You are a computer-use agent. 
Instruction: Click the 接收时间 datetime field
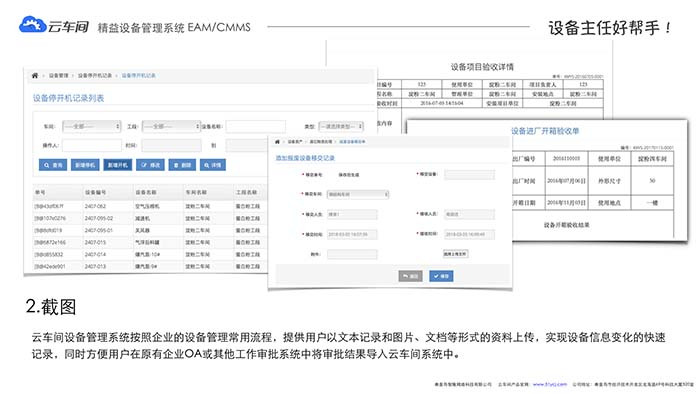470,234
